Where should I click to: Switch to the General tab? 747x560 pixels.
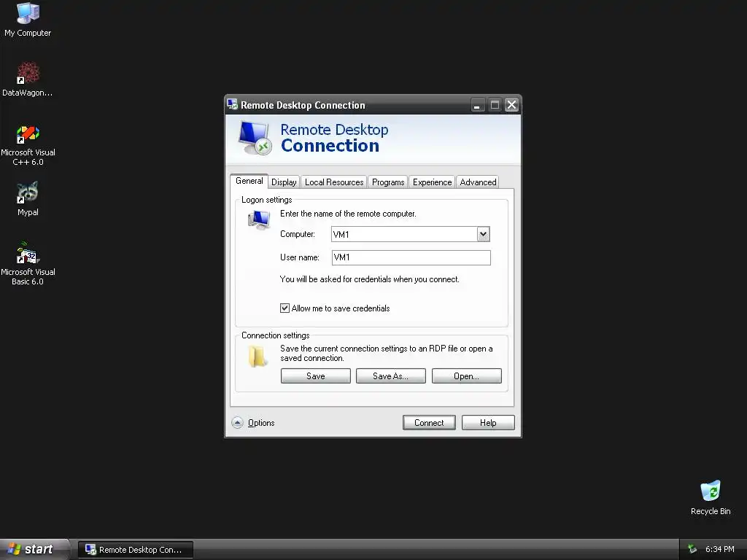[x=249, y=181]
